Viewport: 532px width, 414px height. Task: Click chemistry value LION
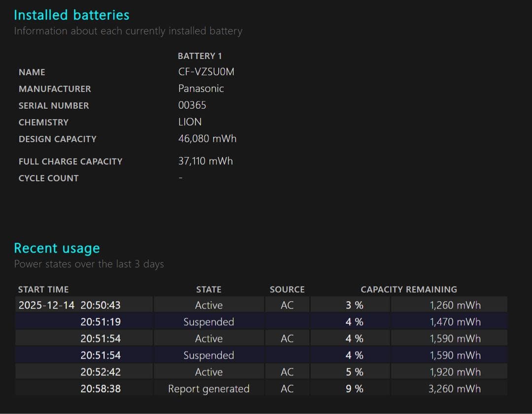click(x=190, y=122)
